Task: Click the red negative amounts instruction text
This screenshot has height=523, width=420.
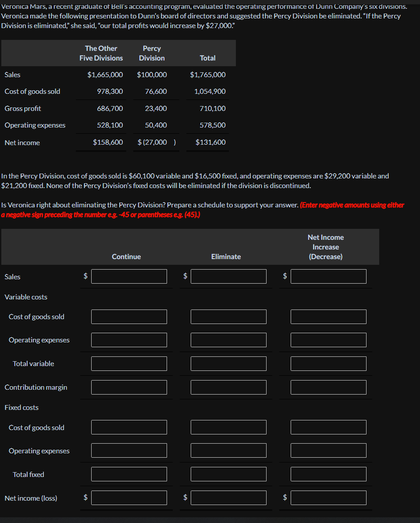Action: 203,210
